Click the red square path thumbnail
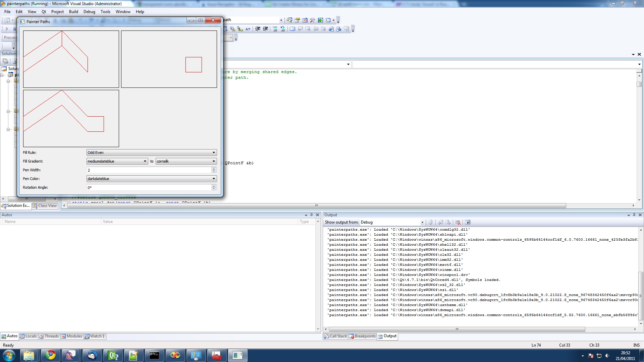The image size is (644, 362). [x=169, y=59]
